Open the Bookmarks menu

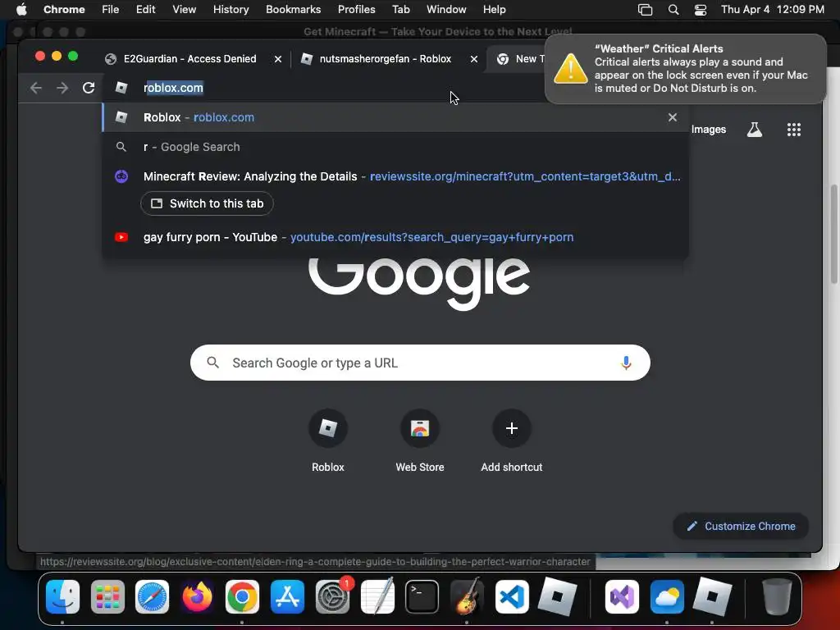(x=293, y=10)
